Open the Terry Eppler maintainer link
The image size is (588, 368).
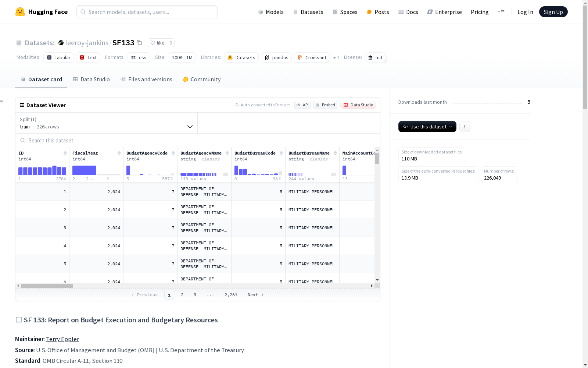[62, 339]
